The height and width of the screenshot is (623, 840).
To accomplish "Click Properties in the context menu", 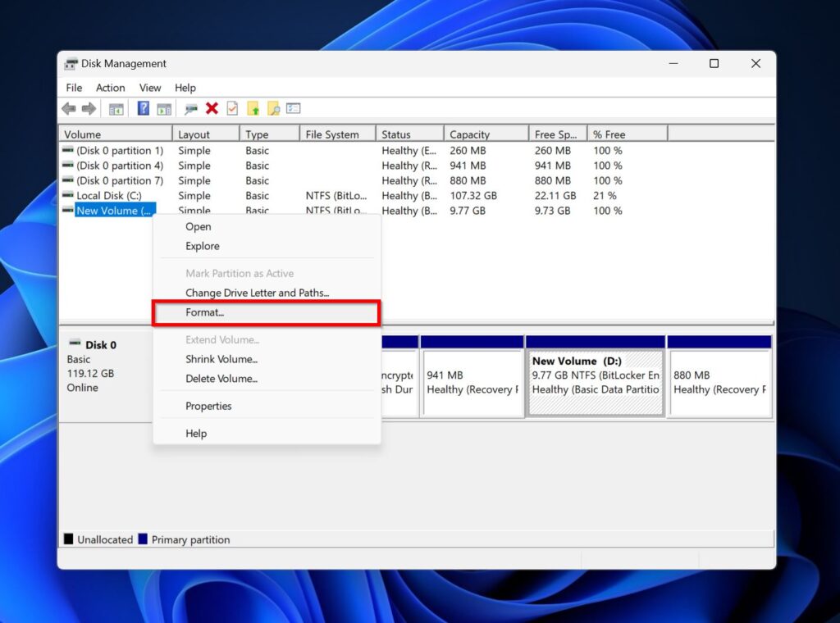I will 209,405.
